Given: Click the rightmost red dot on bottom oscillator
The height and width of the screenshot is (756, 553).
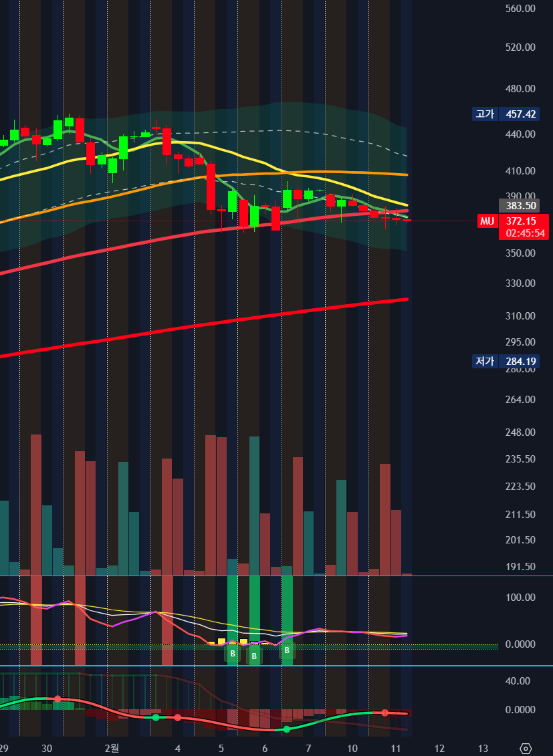Looking at the screenshot, I should pyautogui.click(x=384, y=713).
